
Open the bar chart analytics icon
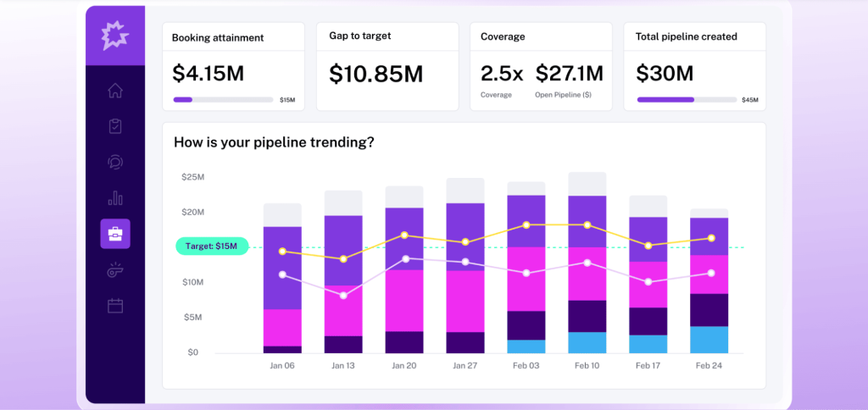115,198
